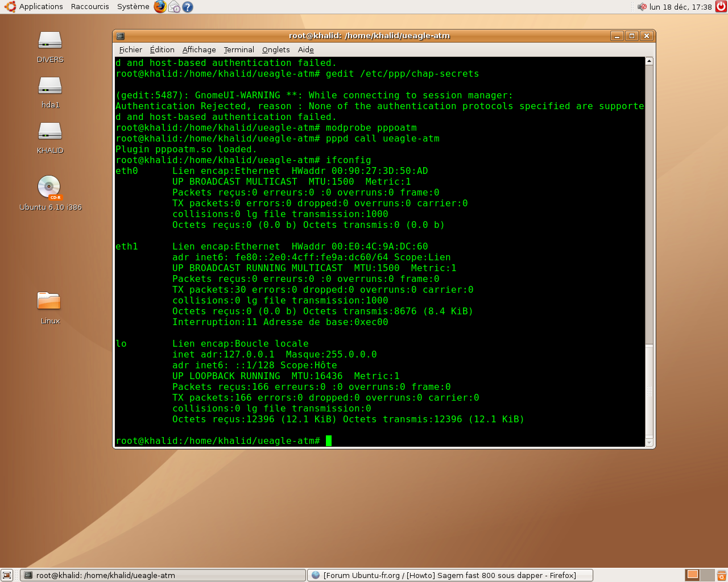Click the volume speaker icon
Image resolution: width=728 pixels, height=582 pixels.
642,7
